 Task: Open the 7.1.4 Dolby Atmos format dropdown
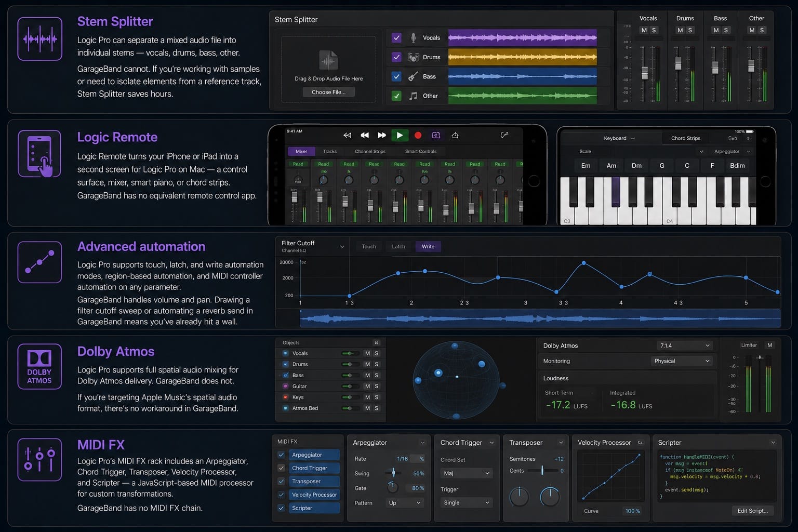tap(684, 345)
